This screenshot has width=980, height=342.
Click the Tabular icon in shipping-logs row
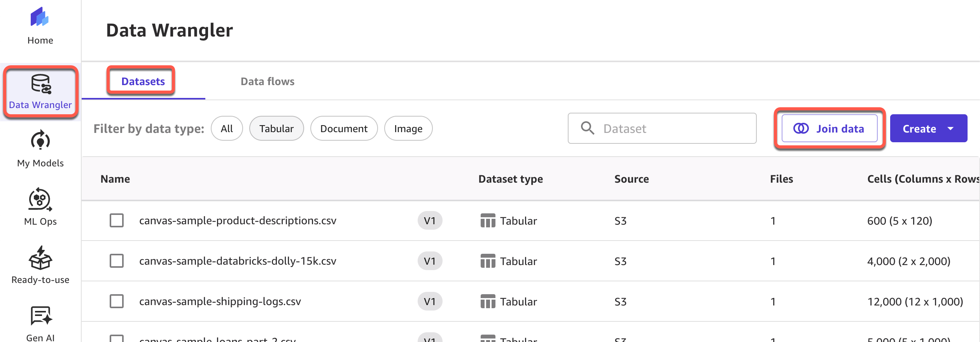(x=488, y=302)
